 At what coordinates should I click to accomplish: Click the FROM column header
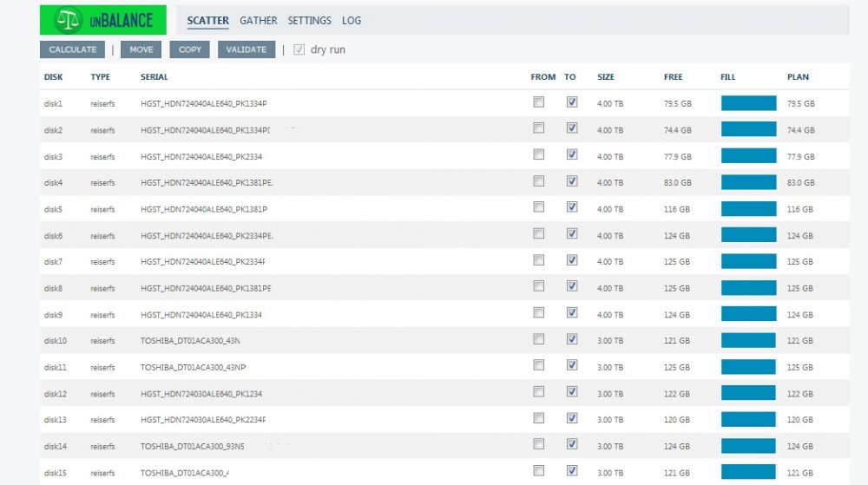(543, 77)
